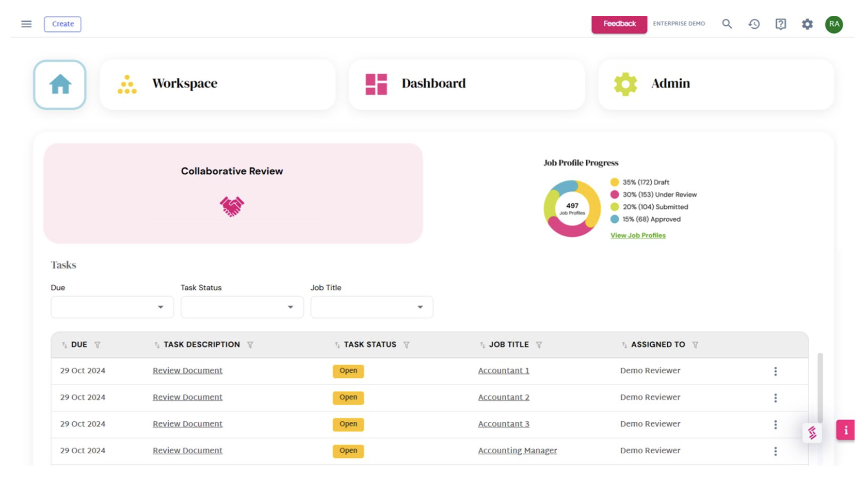868x495 pixels.
Task: Switch to the Workspace tab
Action: click(217, 84)
